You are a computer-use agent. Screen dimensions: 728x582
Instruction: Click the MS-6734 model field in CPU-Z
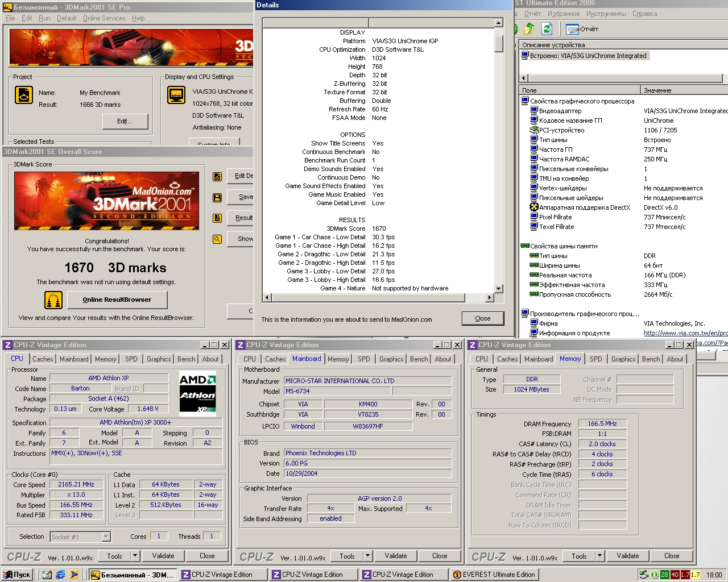point(337,391)
